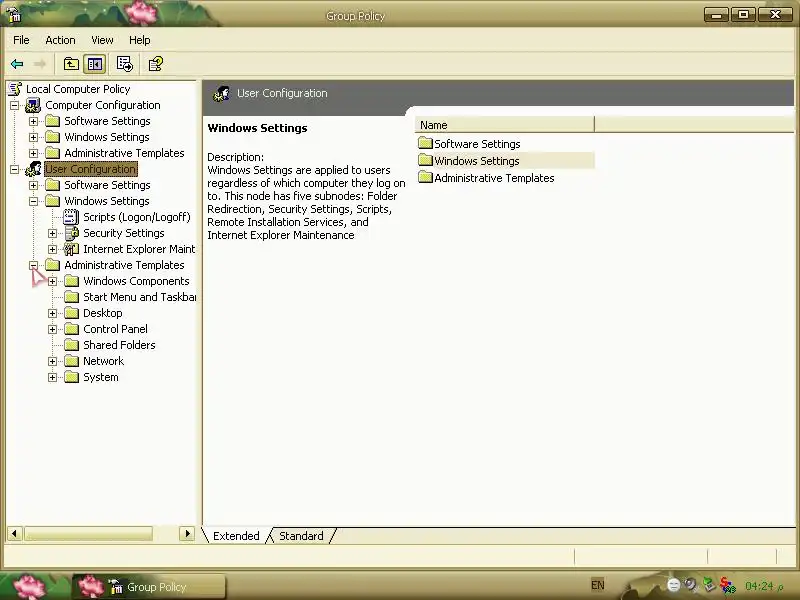Click Windows Components folder icon
This screenshot has width=800, height=600.
point(71,281)
